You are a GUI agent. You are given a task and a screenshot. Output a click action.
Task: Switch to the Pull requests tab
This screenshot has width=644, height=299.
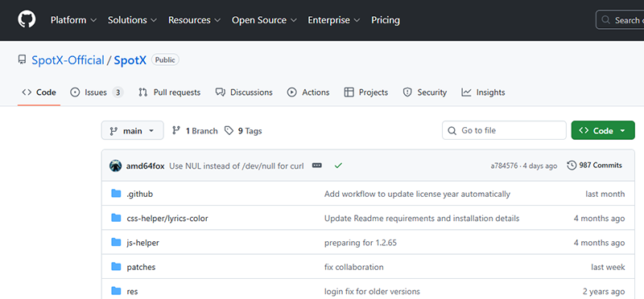[x=170, y=92]
